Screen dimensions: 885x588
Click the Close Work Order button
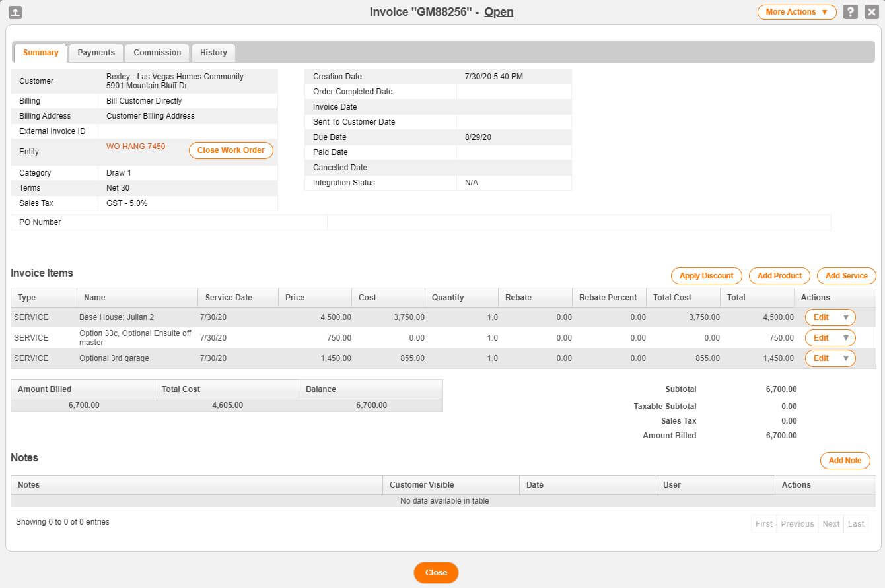(230, 150)
